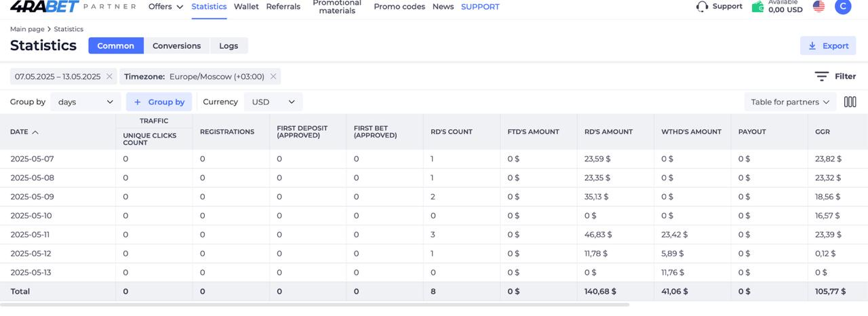Click the US flag language icon

[818, 7]
